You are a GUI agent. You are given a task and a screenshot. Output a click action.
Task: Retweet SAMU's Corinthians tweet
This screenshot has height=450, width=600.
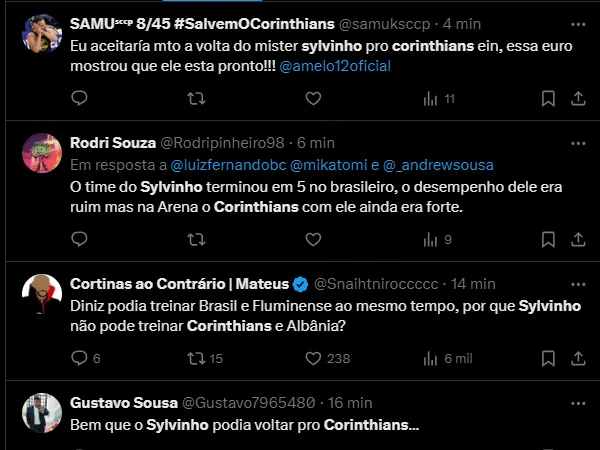197,98
